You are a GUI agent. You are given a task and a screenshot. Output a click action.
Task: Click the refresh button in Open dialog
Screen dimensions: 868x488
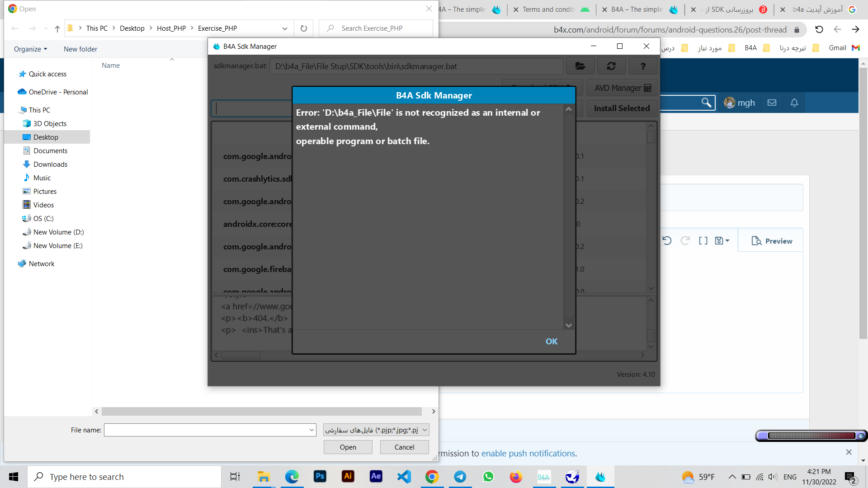304,28
